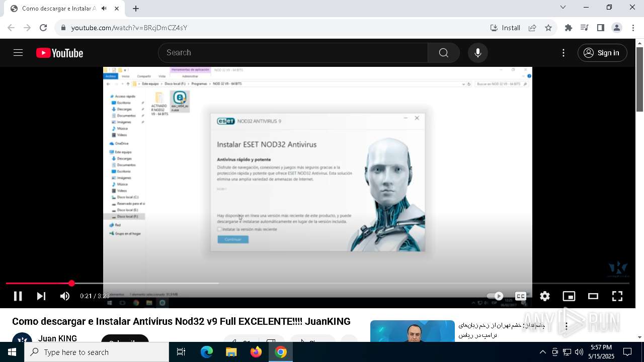Skip to the next video
The image size is (644, 362).
(x=41, y=296)
